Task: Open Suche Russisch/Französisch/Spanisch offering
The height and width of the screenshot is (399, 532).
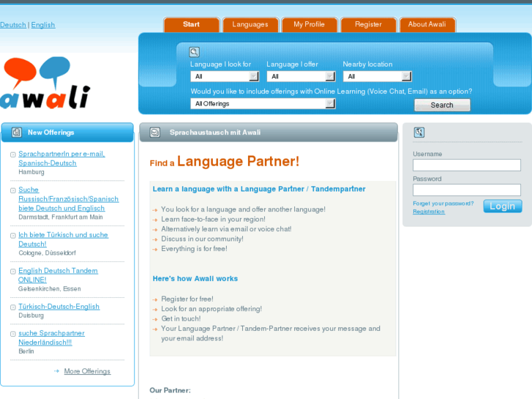Action: [69, 199]
